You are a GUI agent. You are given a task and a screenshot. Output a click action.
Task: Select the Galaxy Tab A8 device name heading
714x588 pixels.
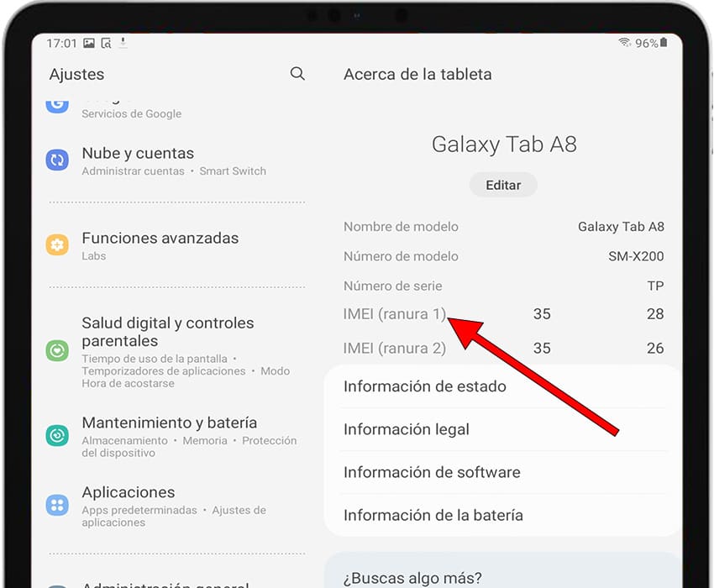pos(504,144)
